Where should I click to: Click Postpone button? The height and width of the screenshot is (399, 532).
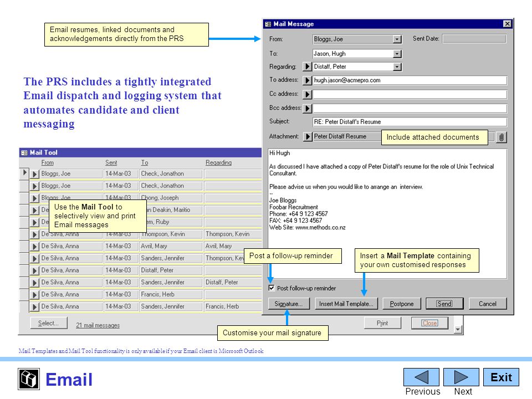402,304
